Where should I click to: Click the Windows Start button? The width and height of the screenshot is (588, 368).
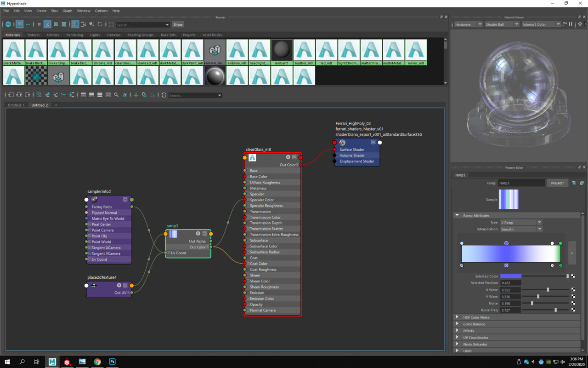7,362
